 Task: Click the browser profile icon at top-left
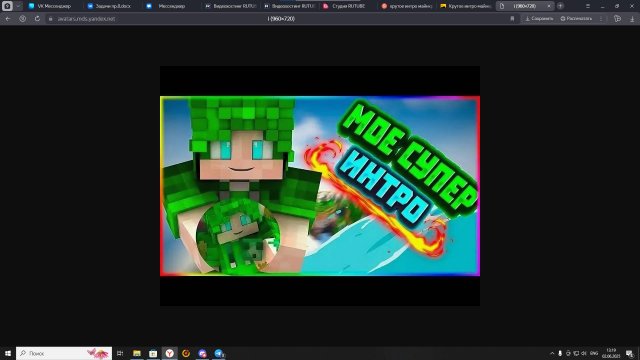tap(7, 6)
